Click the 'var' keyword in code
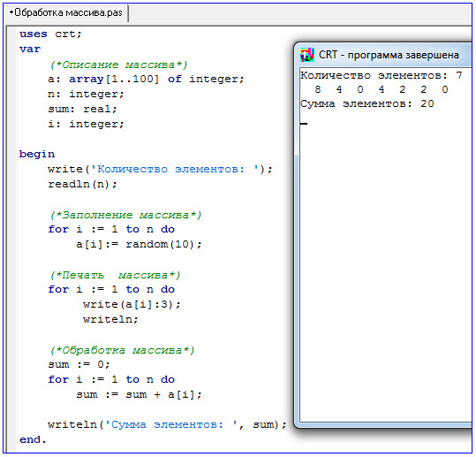 (x=30, y=50)
